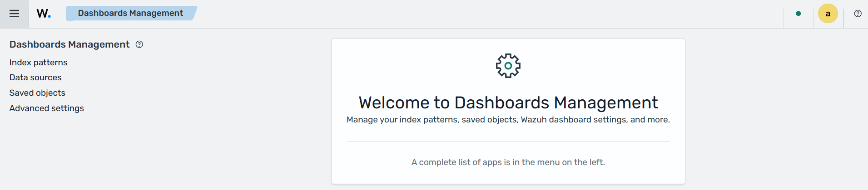Select the Dashboards Management breadcrumb
The image size is (868, 190).
pyautogui.click(x=131, y=13)
